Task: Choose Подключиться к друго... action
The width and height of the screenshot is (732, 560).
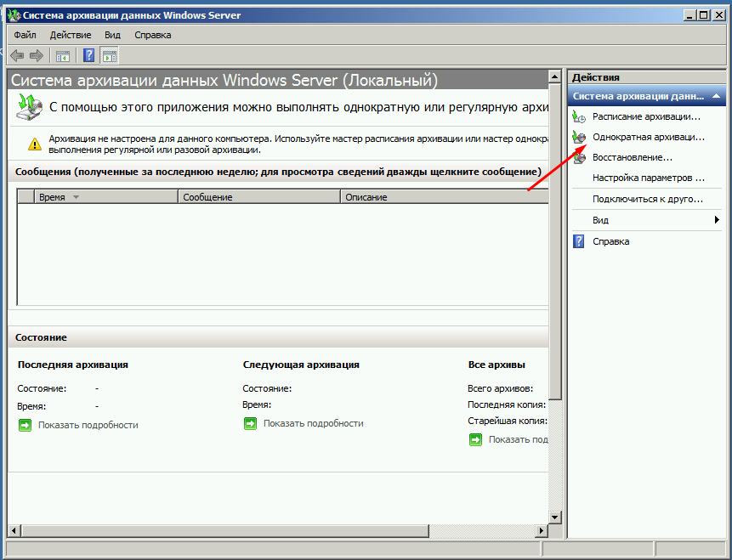Action: click(x=647, y=199)
